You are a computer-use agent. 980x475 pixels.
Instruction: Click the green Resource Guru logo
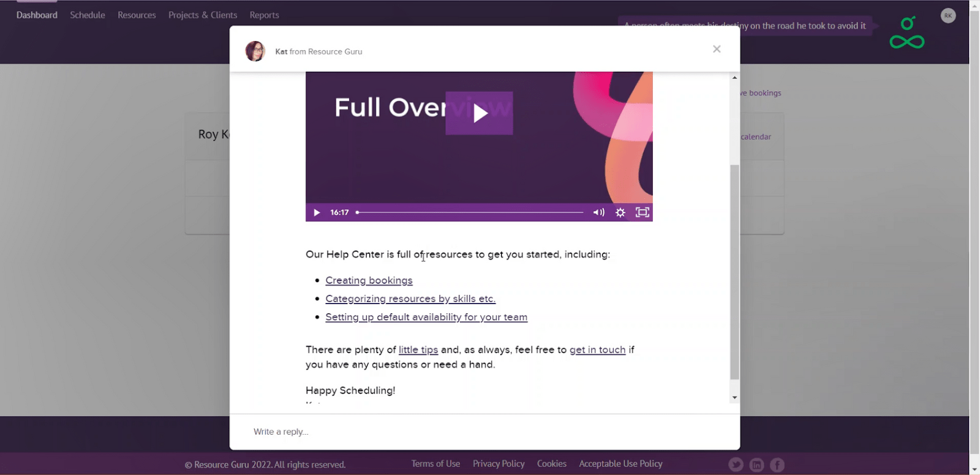(907, 33)
